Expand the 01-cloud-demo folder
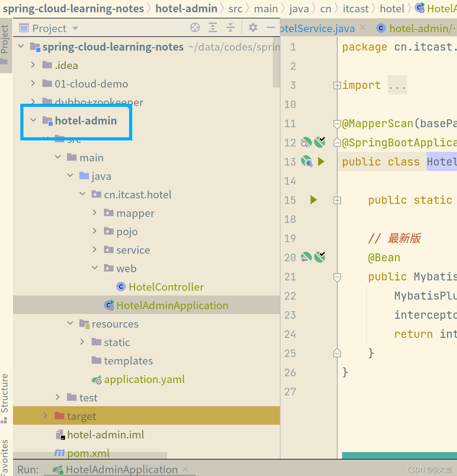The image size is (457, 476). pyautogui.click(x=33, y=83)
